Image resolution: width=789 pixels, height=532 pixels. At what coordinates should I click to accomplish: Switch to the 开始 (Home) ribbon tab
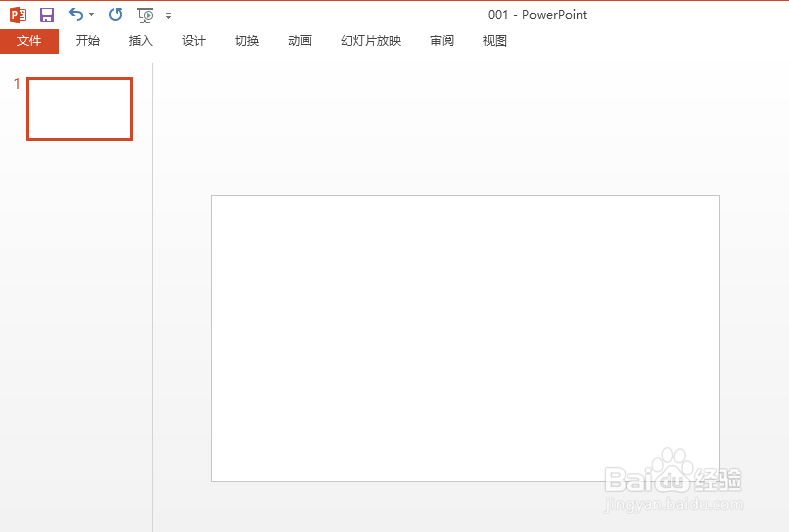[88, 41]
